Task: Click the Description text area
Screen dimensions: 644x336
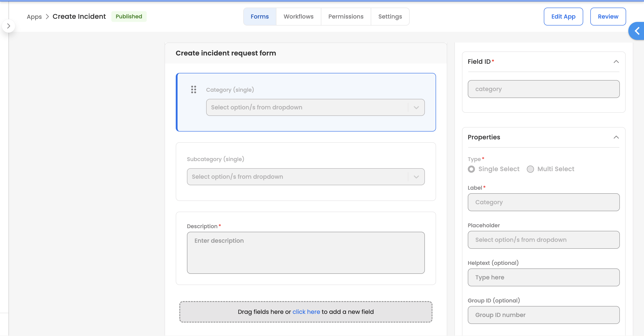Action: (305, 253)
